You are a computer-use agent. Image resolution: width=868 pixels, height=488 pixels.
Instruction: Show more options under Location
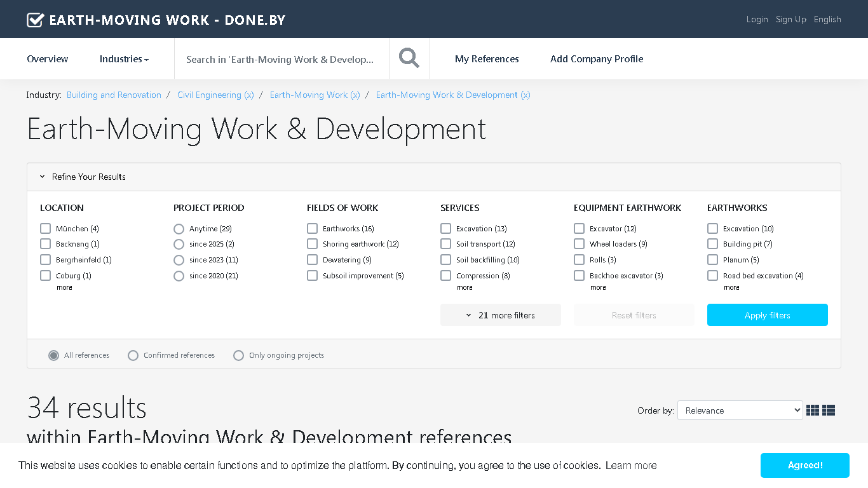(64, 287)
